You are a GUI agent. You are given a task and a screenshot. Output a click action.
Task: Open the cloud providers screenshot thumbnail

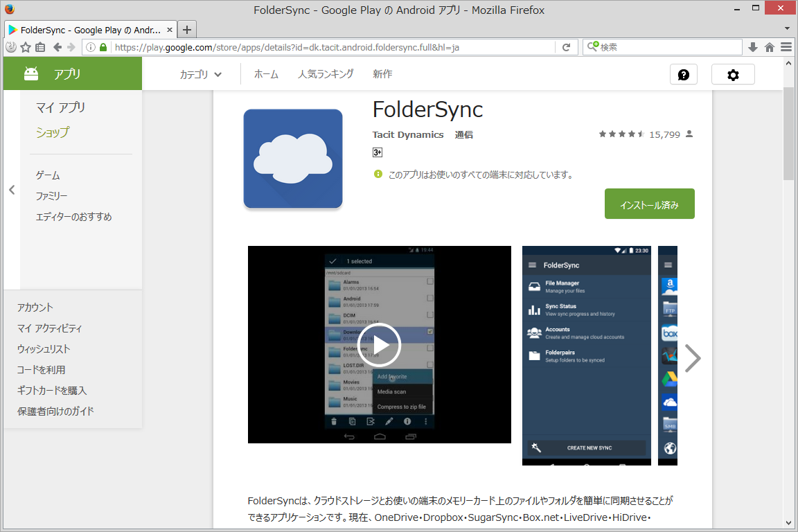(x=668, y=355)
